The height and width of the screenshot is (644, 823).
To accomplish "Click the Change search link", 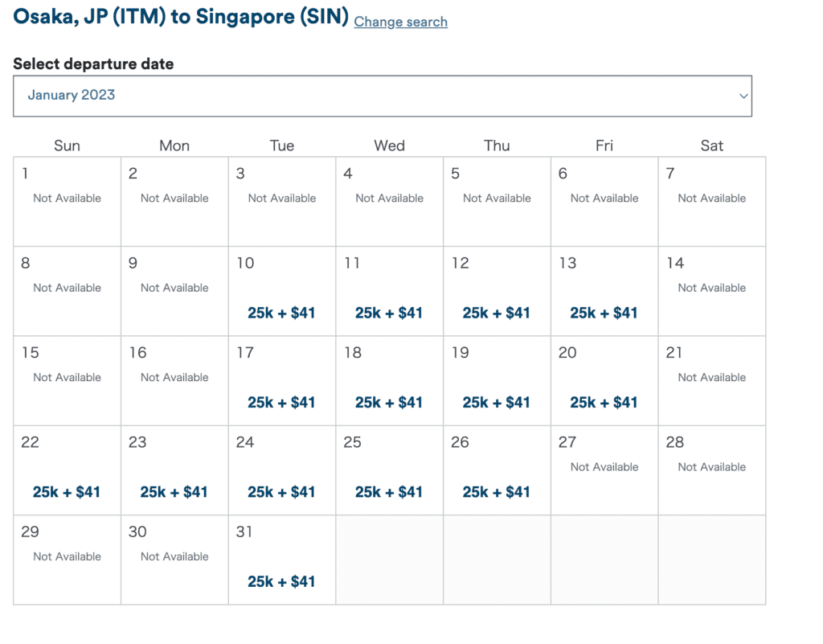I will [400, 22].
